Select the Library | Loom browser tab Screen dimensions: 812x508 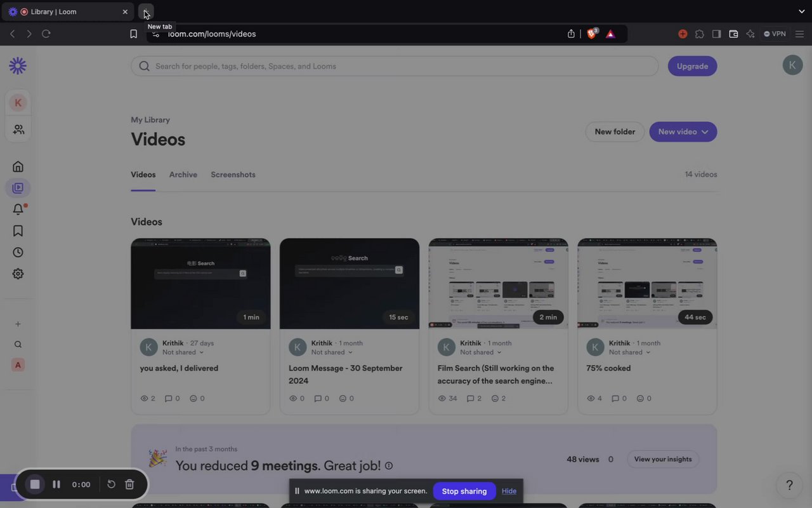coord(67,11)
